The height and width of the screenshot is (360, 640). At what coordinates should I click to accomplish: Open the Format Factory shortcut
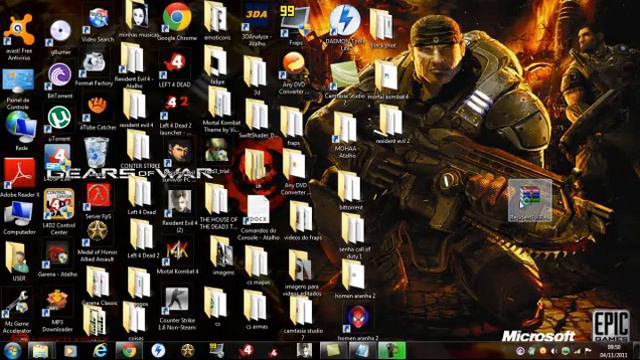coord(94,64)
